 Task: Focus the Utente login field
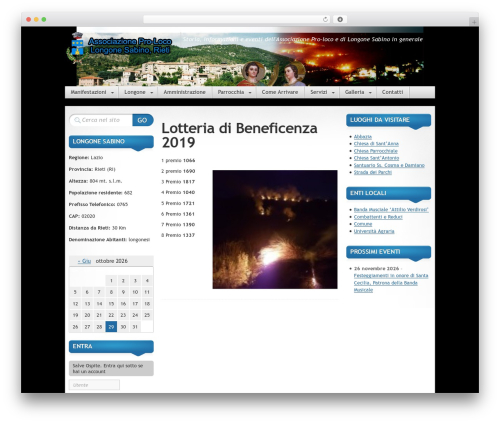click(x=94, y=385)
